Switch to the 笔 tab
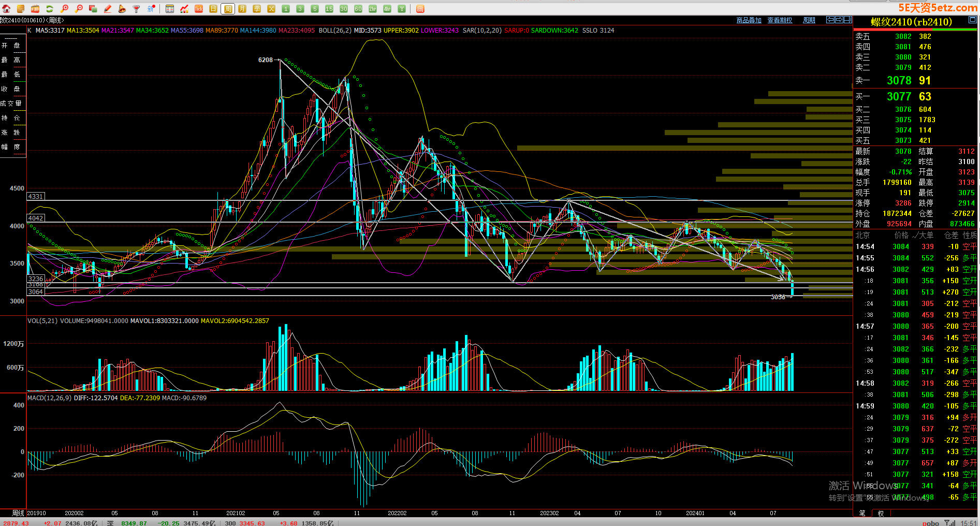The height and width of the screenshot is (526, 980). click(x=862, y=513)
